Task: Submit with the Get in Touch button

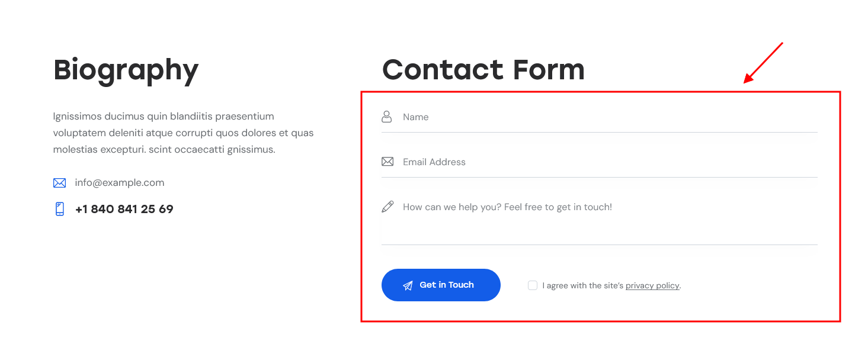Action: point(441,285)
